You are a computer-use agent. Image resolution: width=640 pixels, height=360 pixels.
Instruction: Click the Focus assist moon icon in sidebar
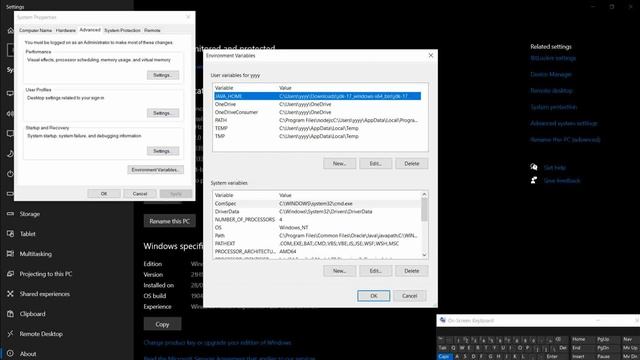10,153
